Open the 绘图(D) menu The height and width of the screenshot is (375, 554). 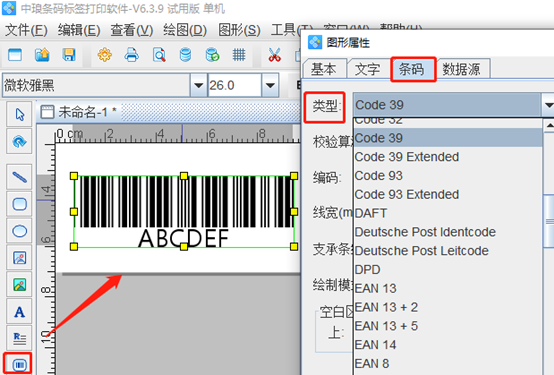[x=185, y=30]
